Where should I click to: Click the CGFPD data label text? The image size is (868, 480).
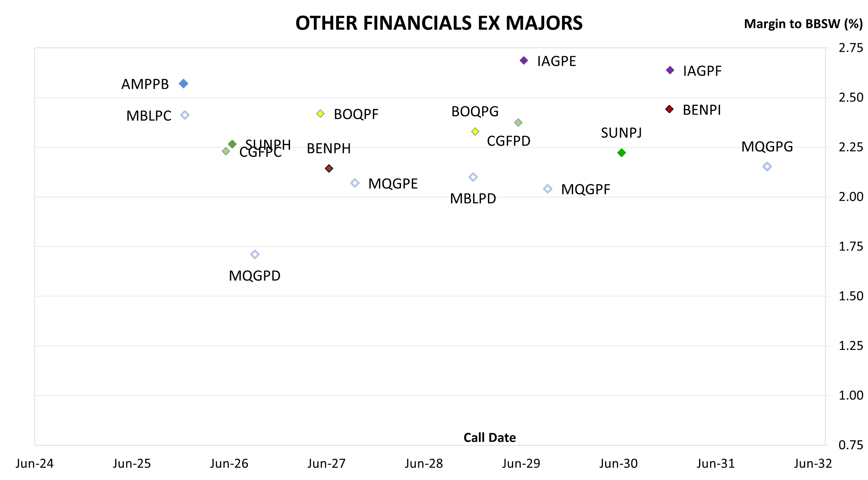[509, 141]
